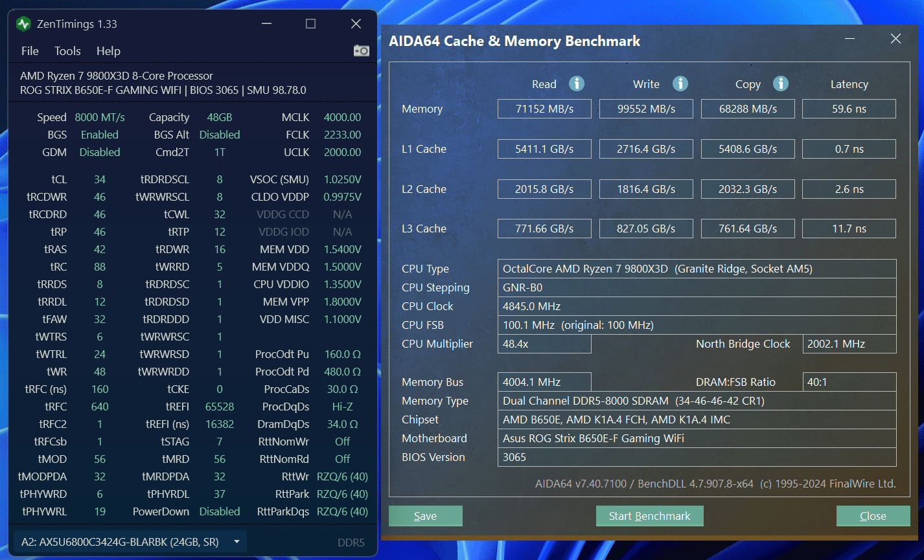
Task: Click the tCL value 34
Action: point(100,179)
